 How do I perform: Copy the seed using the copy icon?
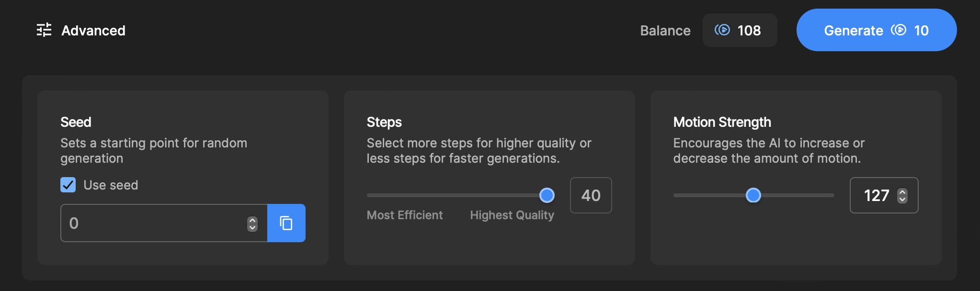pyautogui.click(x=286, y=223)
